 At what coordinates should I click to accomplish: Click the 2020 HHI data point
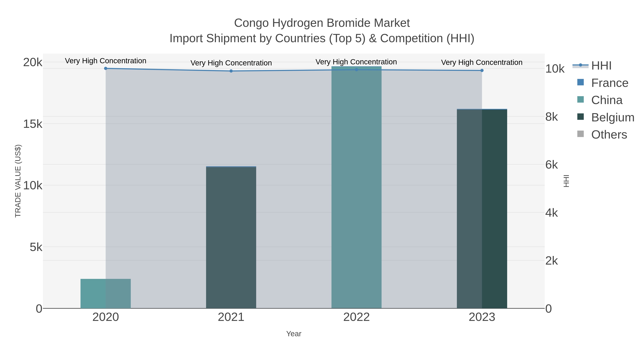(106, 68)
